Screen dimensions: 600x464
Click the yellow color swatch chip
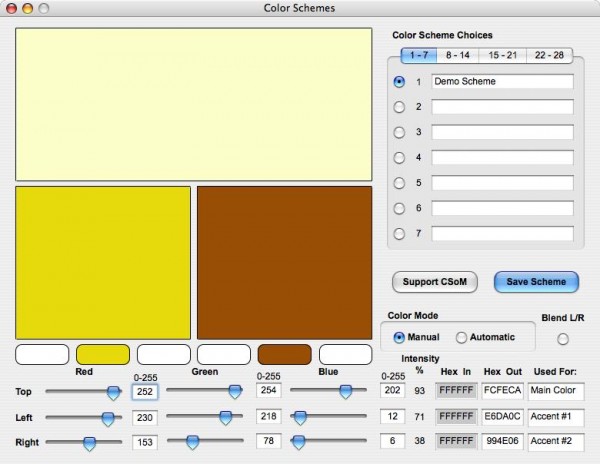103,354
